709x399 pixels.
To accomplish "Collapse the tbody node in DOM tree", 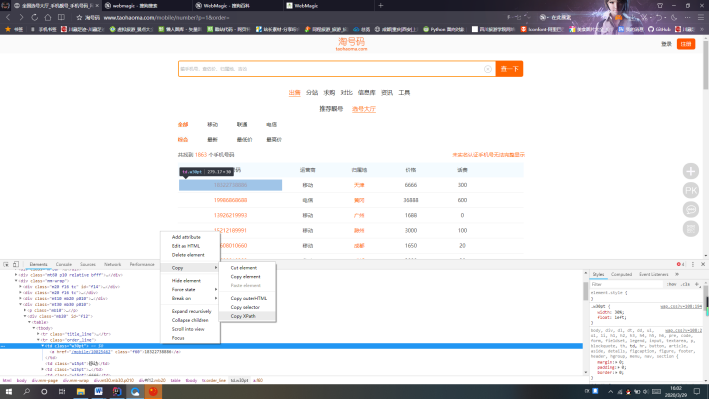I will pos(34,328).
